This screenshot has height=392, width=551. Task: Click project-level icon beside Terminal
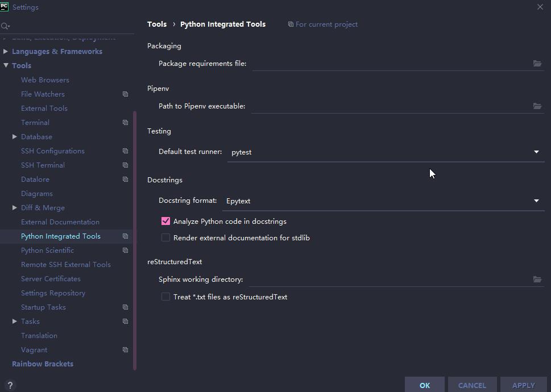tap(125, 123)
